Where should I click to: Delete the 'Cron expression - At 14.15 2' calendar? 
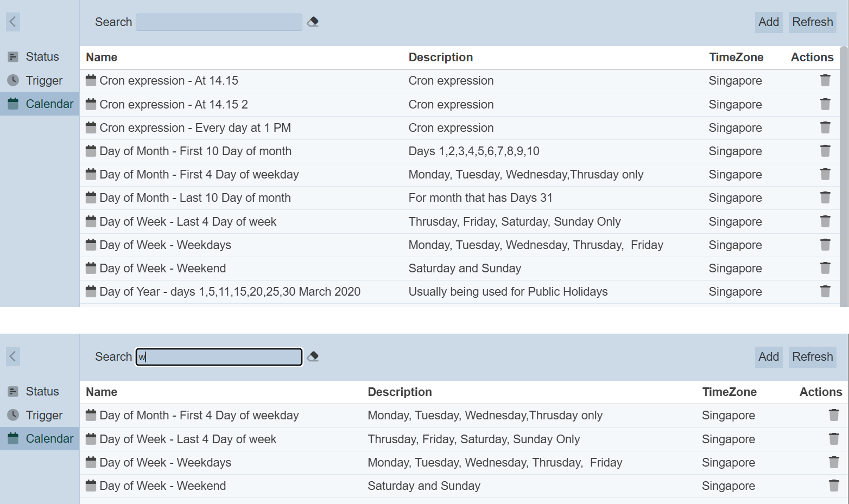pyautogui.click(x=825, y=104)
